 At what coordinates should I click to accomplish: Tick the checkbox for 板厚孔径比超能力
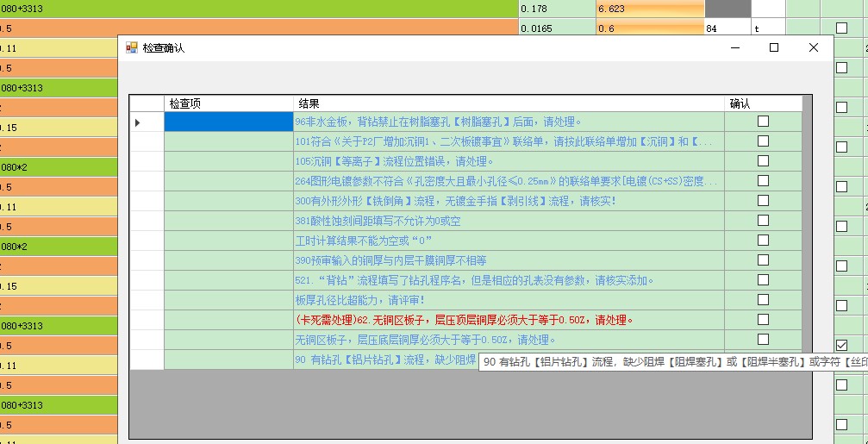coord(764,299)
